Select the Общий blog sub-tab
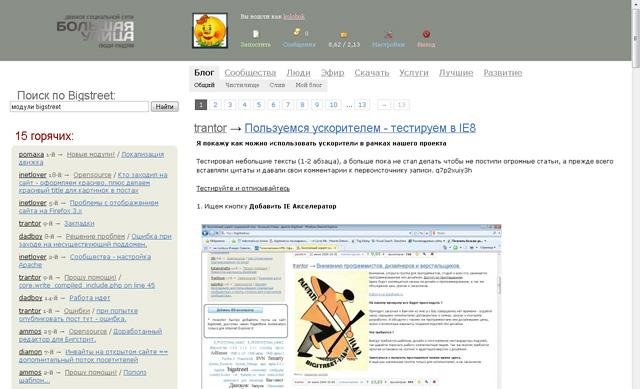The height and width of the screenshot is (389, 640). click(204, 85)
